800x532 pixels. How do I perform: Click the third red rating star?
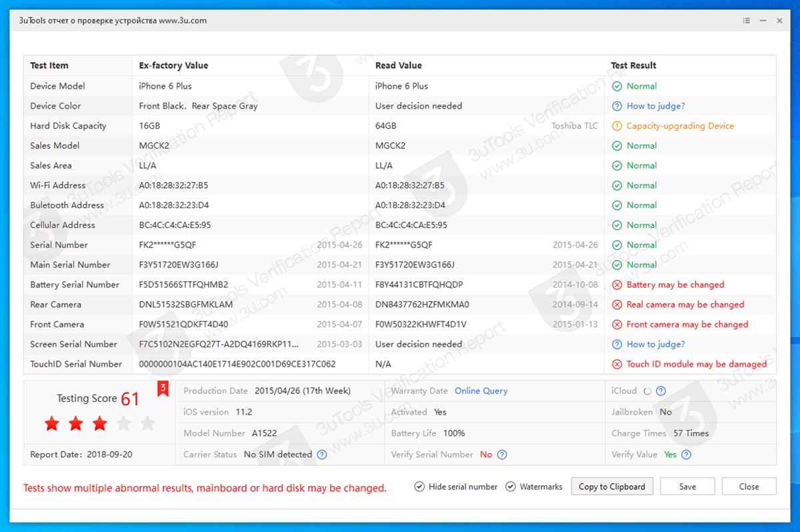coord(99,423)
